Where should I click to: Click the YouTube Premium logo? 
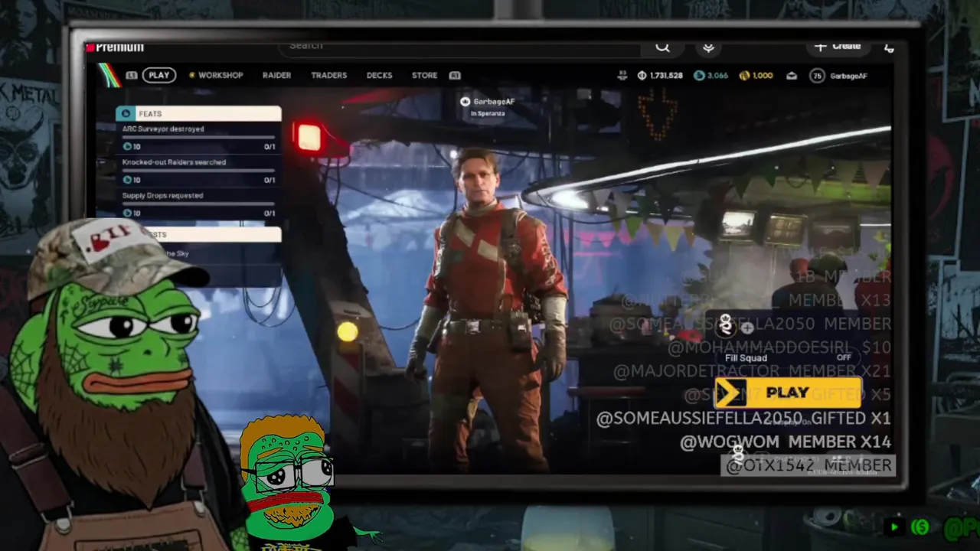click(115, 47)
